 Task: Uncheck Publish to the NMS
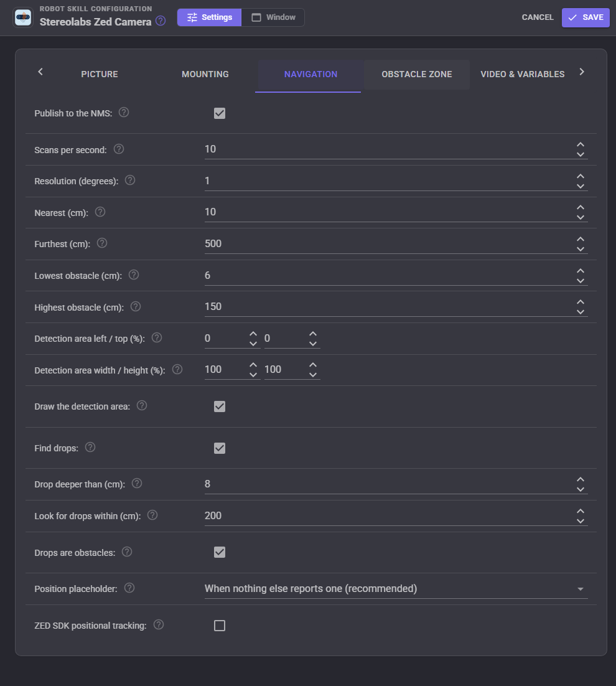(220, 113)
